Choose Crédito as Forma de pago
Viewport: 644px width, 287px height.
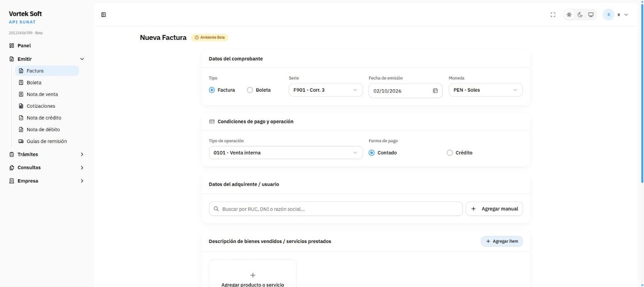(x=450, y=153)
